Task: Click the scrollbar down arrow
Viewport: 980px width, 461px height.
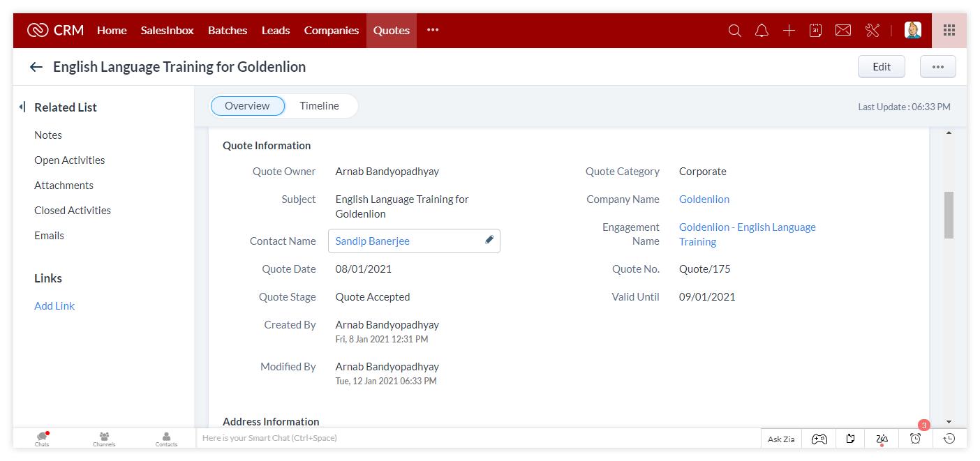Action: point(949,422)
